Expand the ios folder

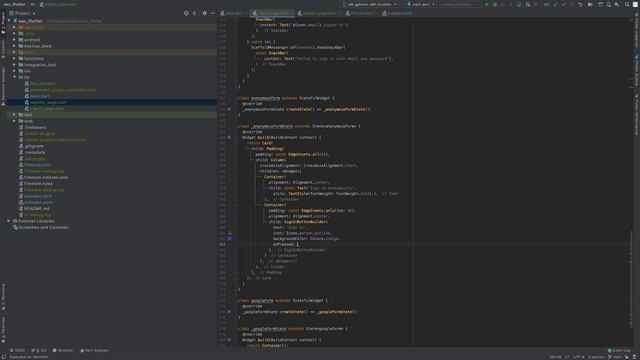coord(14,71)
